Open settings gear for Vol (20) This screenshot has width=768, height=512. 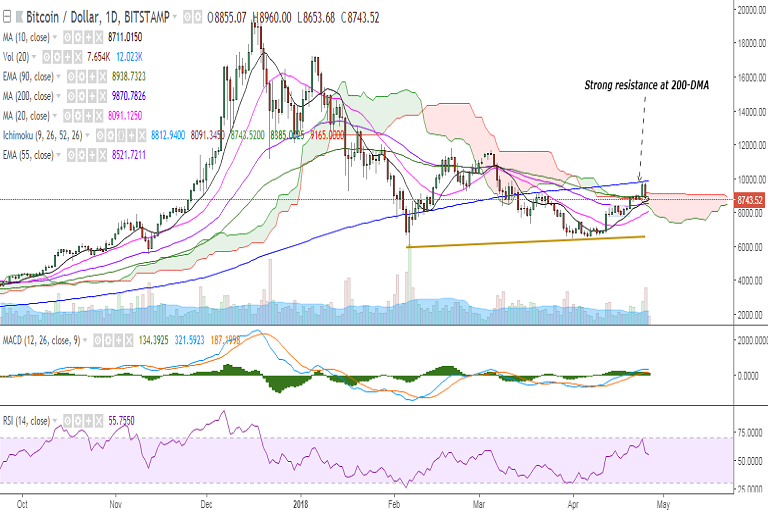point(57,57)
